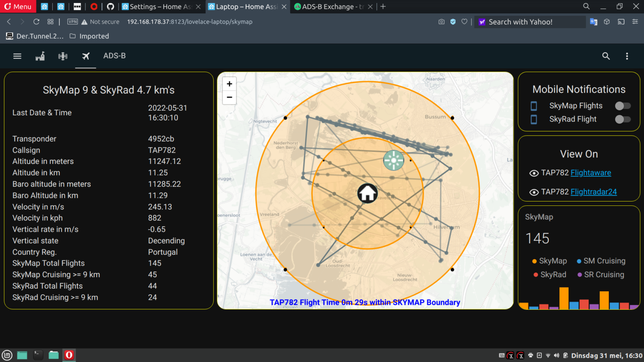Open Opera browser in the taskbar

click(69, 355)
